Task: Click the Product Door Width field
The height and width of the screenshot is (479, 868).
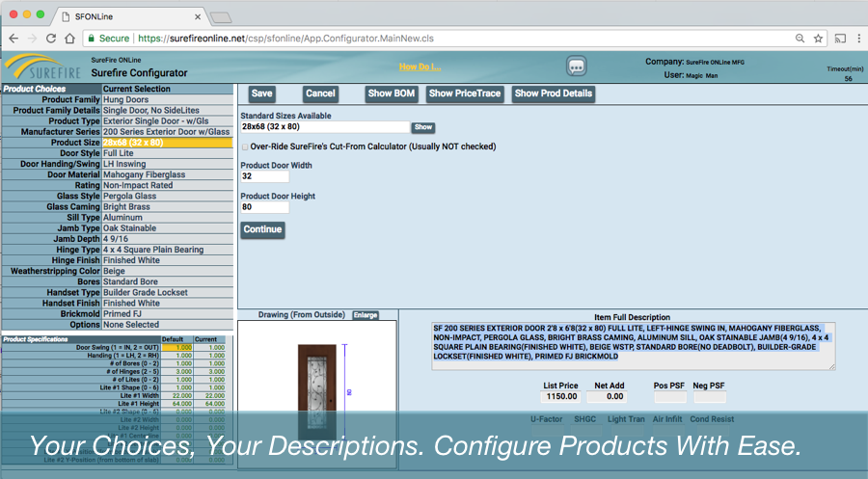Action: point(264,176)
